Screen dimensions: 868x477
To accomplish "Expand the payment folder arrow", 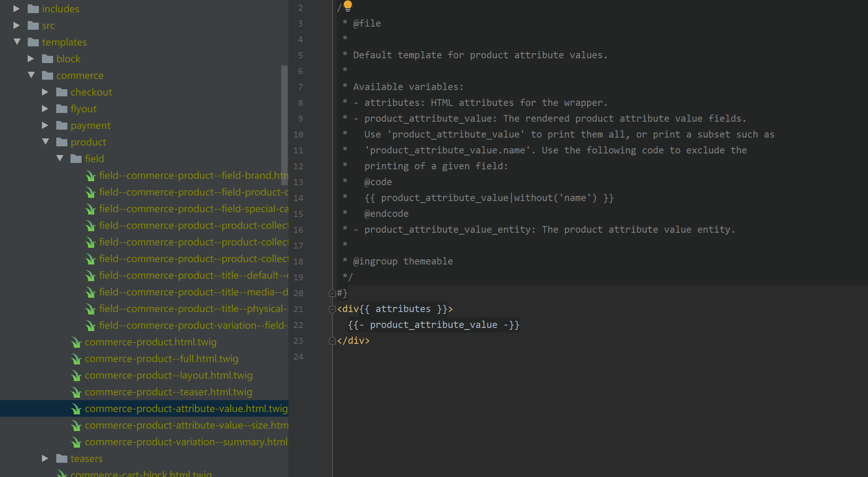I will 45,125.
